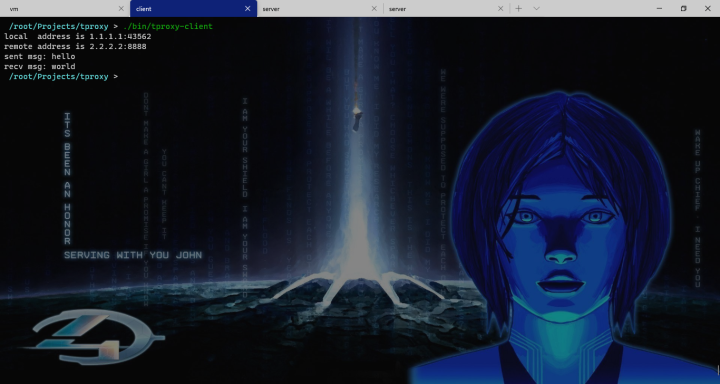Click the line 'local address is 1.1.1.1:43562'
Image resolution: width=720 pixels, height=384 pixels.
(78, 36)
